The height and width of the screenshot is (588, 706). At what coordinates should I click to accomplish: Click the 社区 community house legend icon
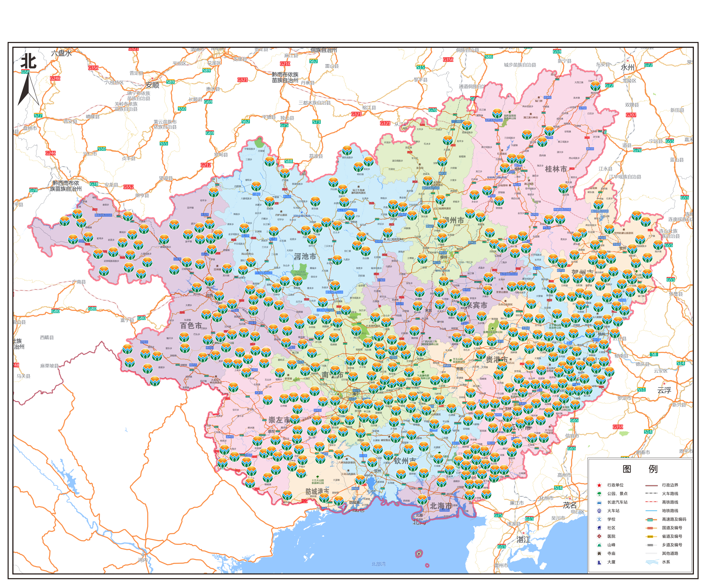(x=599, y=528)
